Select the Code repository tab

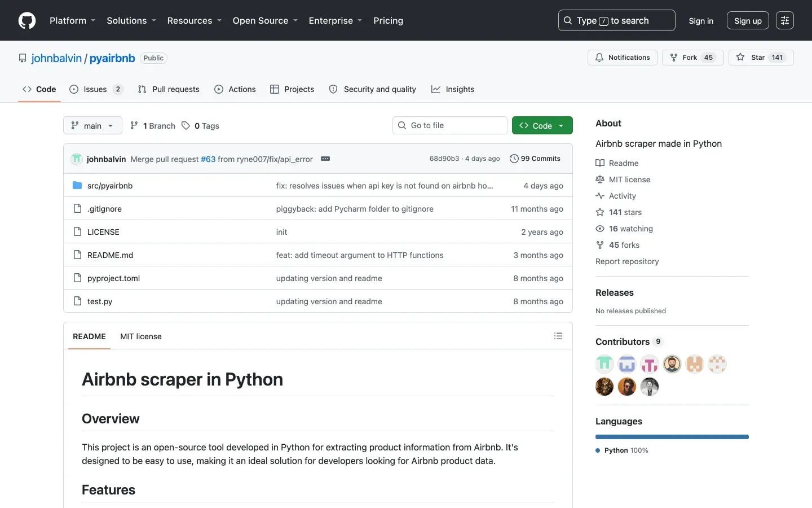[x=39, y=89]
